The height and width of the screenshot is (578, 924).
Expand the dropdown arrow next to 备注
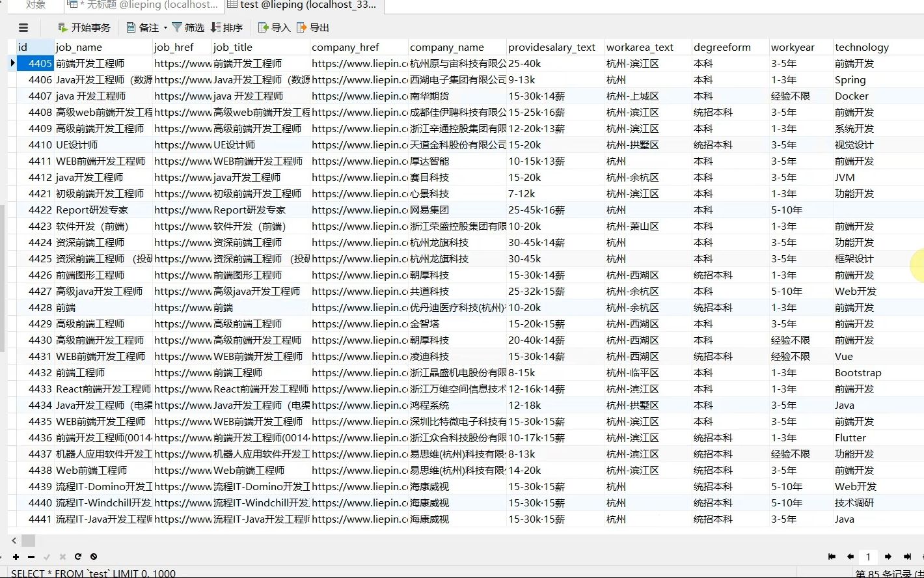pyautogui.click(x=165, y=27)
